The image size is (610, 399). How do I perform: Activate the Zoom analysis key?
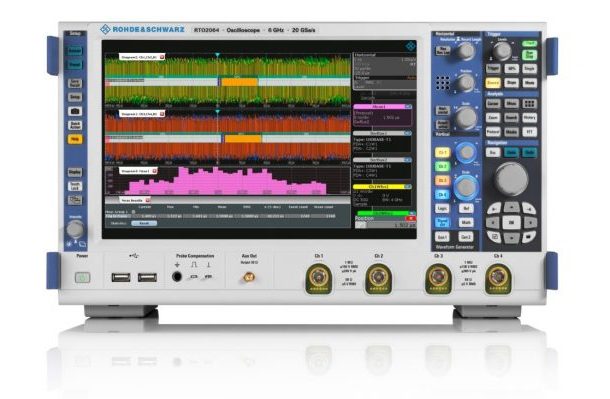(493, 117)
